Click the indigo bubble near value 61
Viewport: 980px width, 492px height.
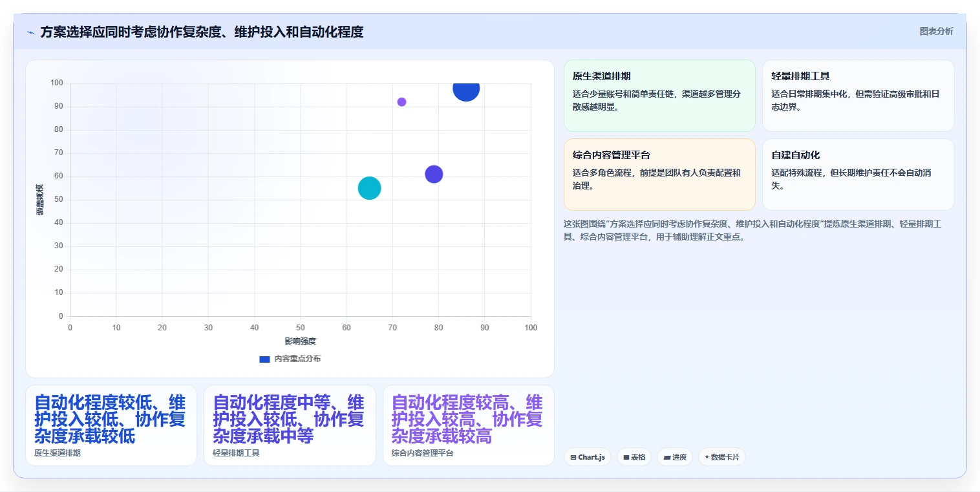click(x=434, y=175)
